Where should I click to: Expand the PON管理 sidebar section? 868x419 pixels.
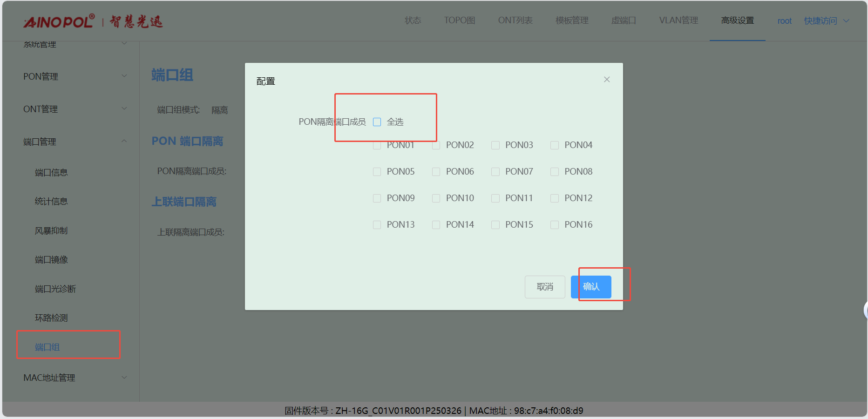click(75, 76)
